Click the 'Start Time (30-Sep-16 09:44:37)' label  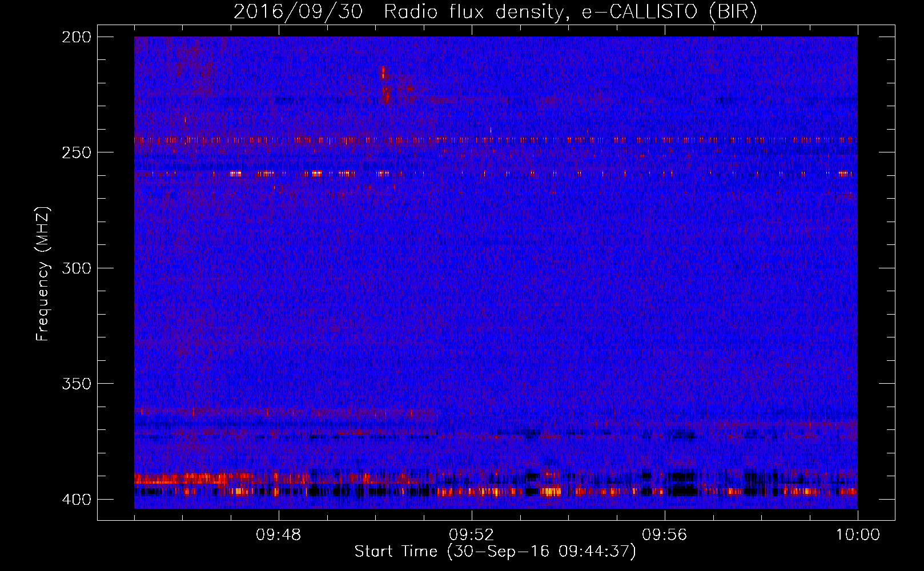click(x=495, y=552)
